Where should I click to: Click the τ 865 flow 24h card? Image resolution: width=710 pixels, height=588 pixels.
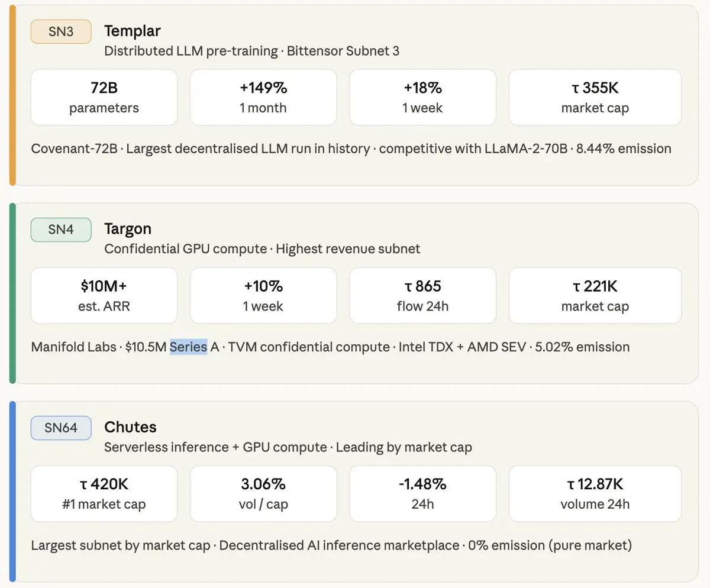[x=422, y=296]
